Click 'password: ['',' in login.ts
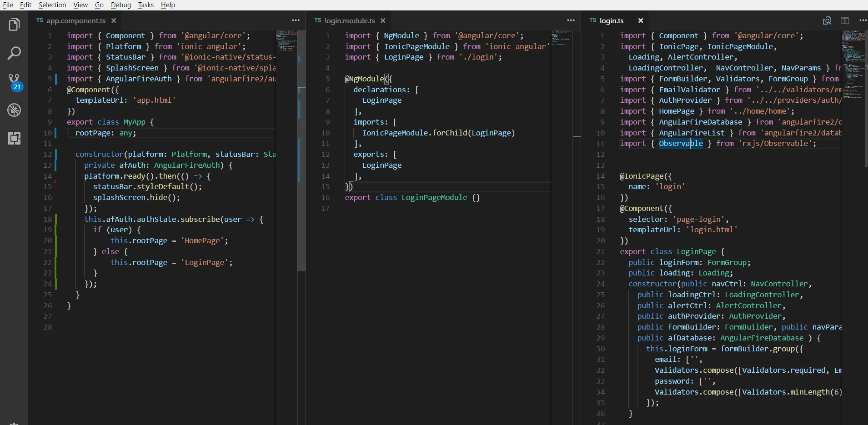The height and width of the screenshot is (425, 868). coord(685,381)
